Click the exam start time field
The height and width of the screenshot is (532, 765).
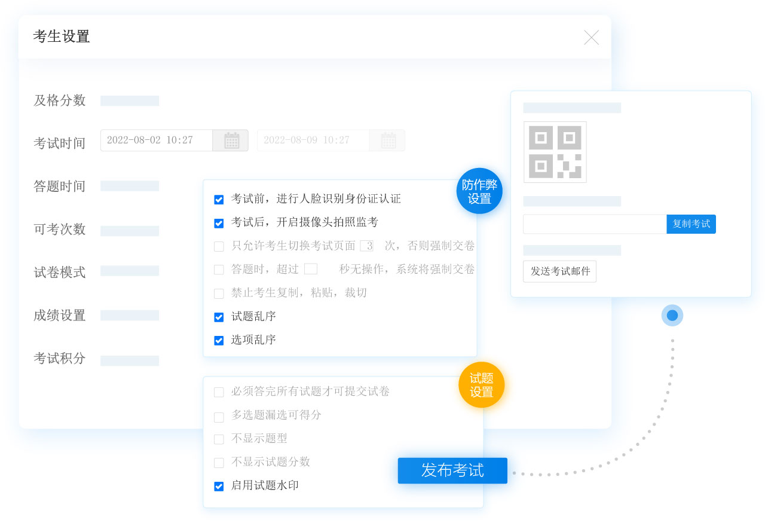[157, 140]
